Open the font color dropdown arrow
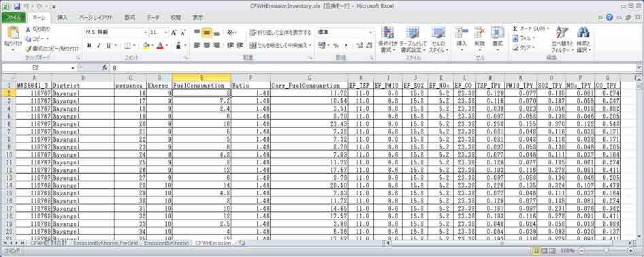The image size is (644, 257). [x=166, y=46]
